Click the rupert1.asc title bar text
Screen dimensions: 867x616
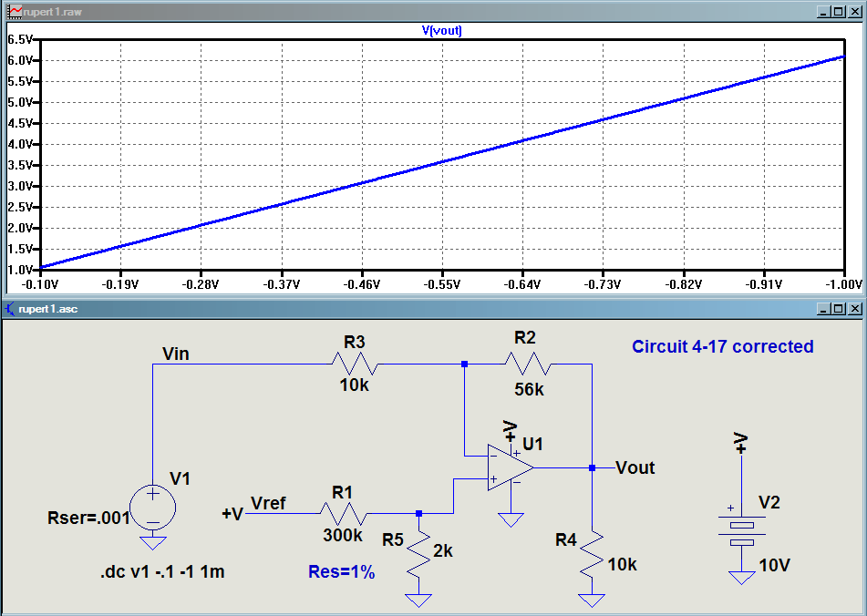pos(48,309)
